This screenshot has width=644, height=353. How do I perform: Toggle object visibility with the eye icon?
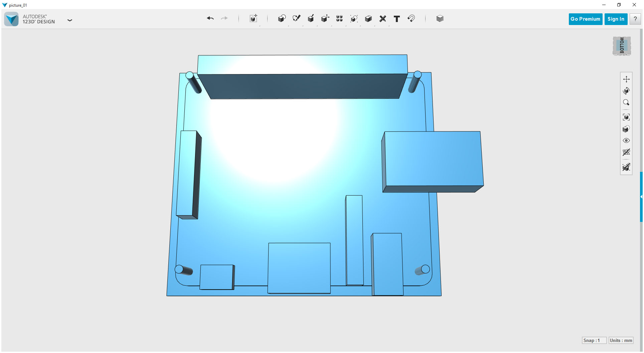(627, 140)
